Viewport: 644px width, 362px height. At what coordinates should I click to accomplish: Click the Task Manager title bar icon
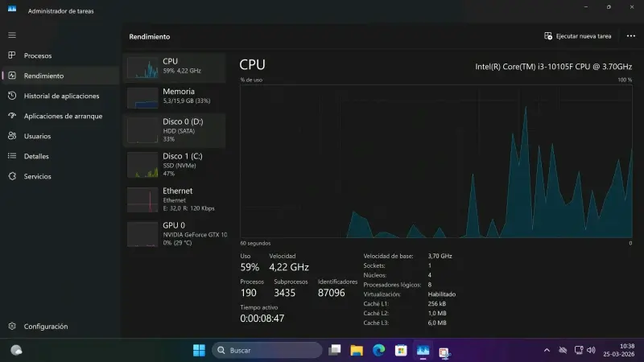coord(12,9)
